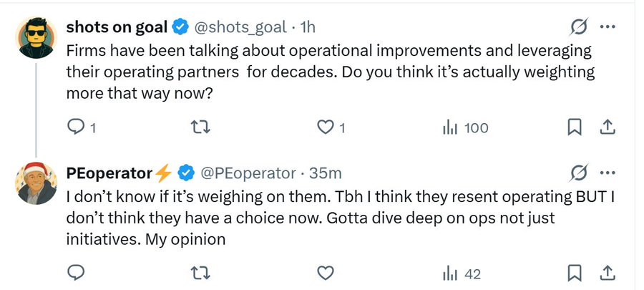Image resolution: width=644 pixels, height=290 pixels.
Task: Open the @PEoperator profile handle
Action: click(247, 173)
